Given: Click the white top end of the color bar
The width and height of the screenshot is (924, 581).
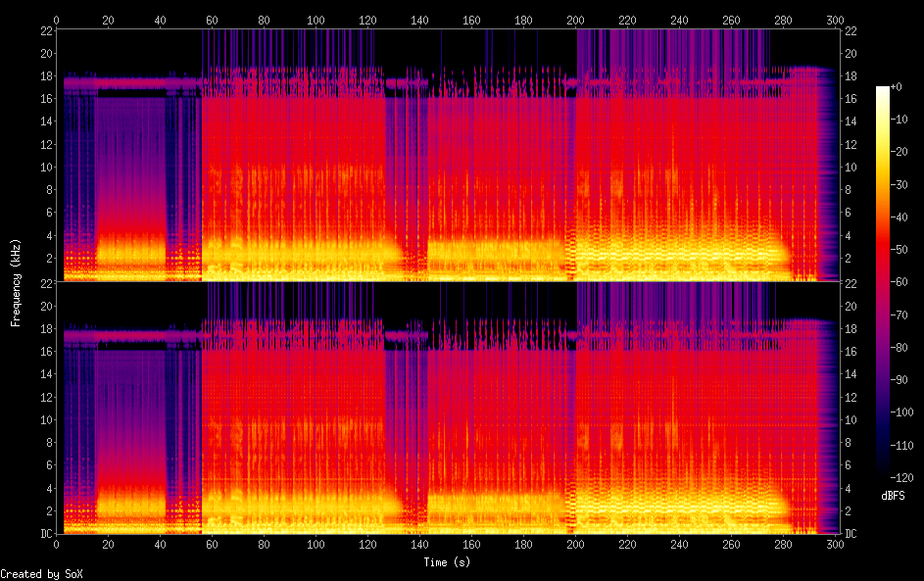Looking at the screenshot, I should 883,89.
